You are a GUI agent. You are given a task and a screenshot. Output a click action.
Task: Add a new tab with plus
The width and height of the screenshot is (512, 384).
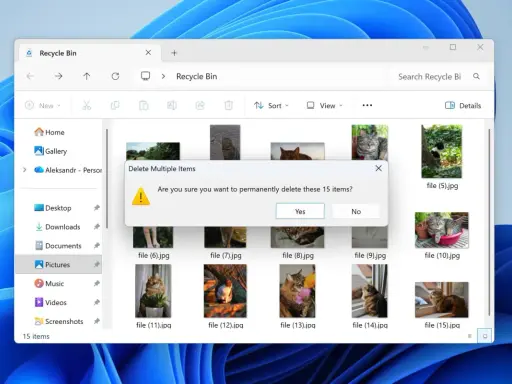(x=174, y=53)
